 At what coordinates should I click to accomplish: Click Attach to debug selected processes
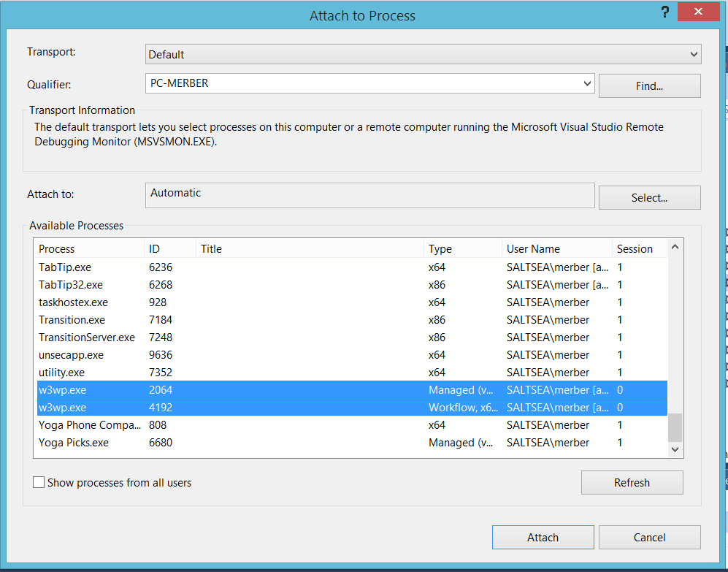click(543, 538)
